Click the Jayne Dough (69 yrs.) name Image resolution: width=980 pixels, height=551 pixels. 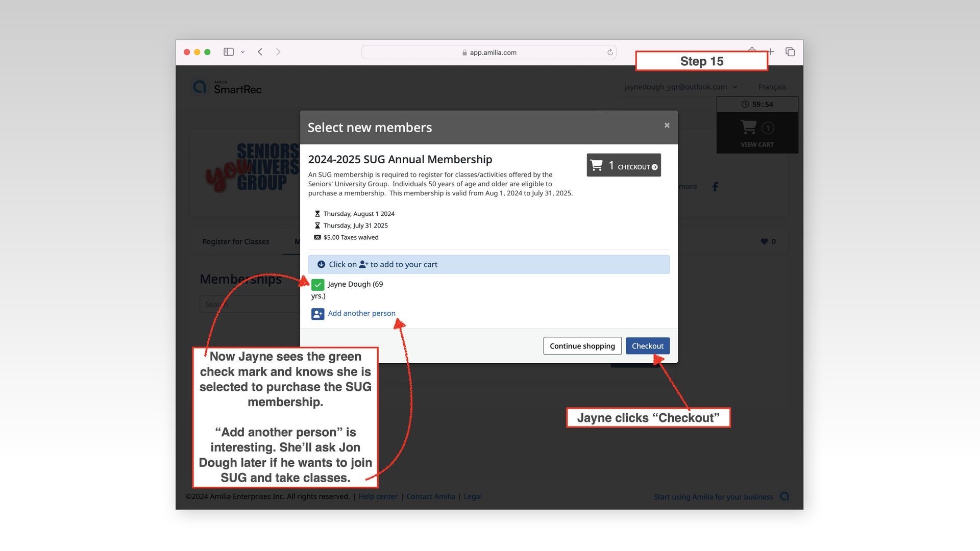[347, 290]
